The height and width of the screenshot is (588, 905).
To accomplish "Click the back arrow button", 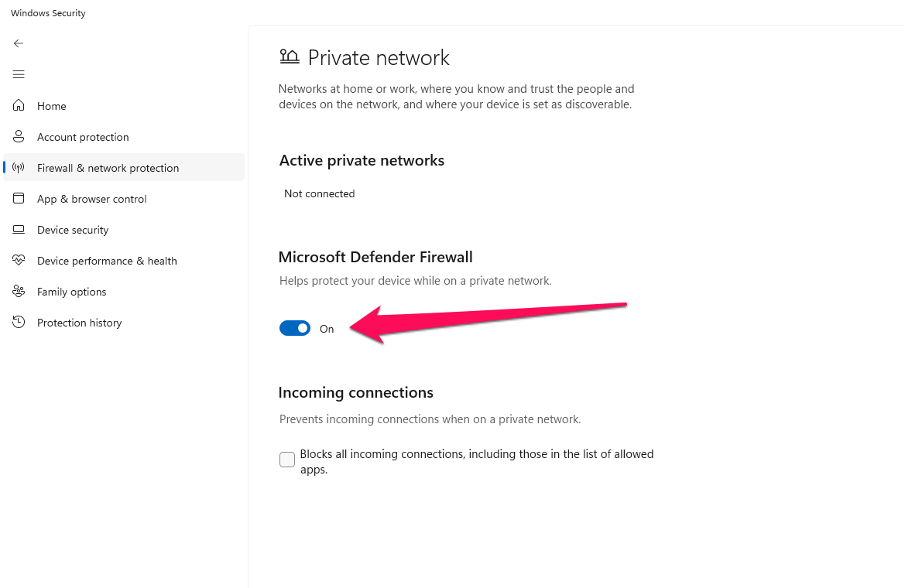I will click(x=19, y=43).
